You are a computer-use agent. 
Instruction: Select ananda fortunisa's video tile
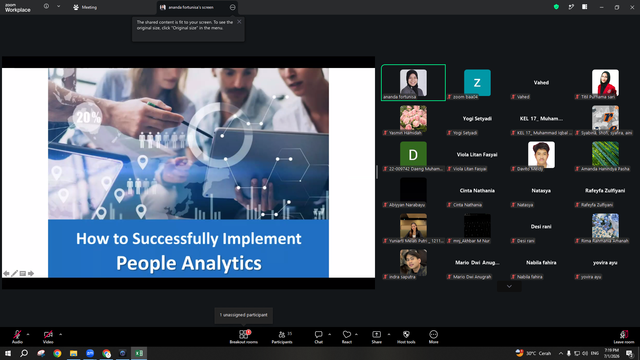point(413,82)
